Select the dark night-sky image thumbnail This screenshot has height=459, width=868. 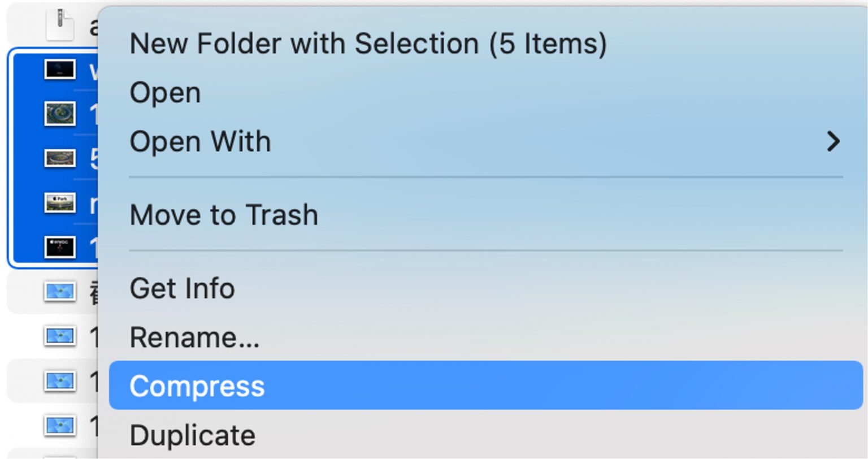[x=60, y=70]
